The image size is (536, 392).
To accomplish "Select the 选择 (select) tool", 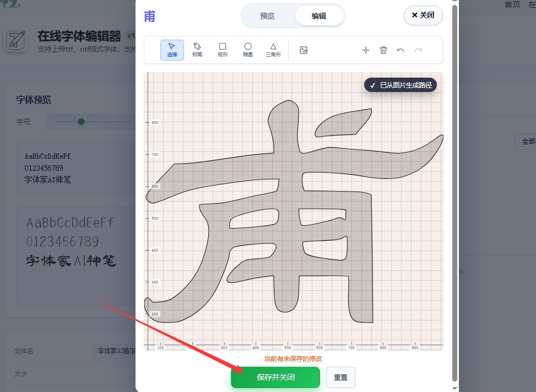I will (x=172, y=50).
